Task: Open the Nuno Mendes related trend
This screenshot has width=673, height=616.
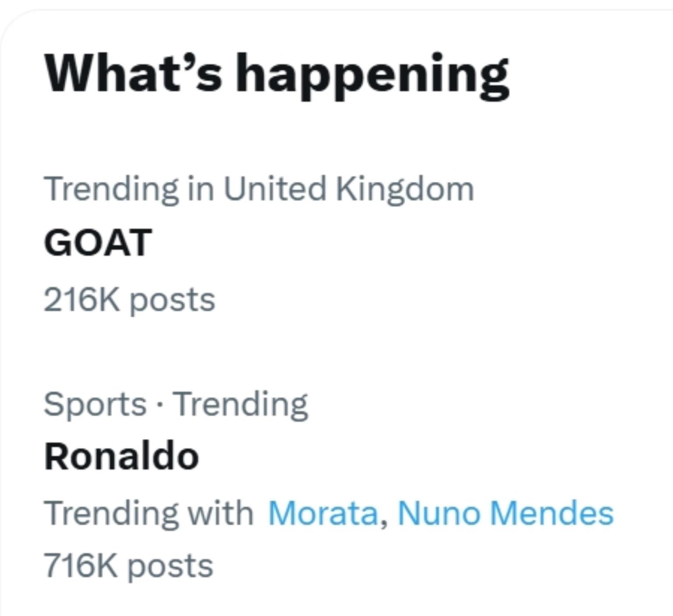Action: 505,513
